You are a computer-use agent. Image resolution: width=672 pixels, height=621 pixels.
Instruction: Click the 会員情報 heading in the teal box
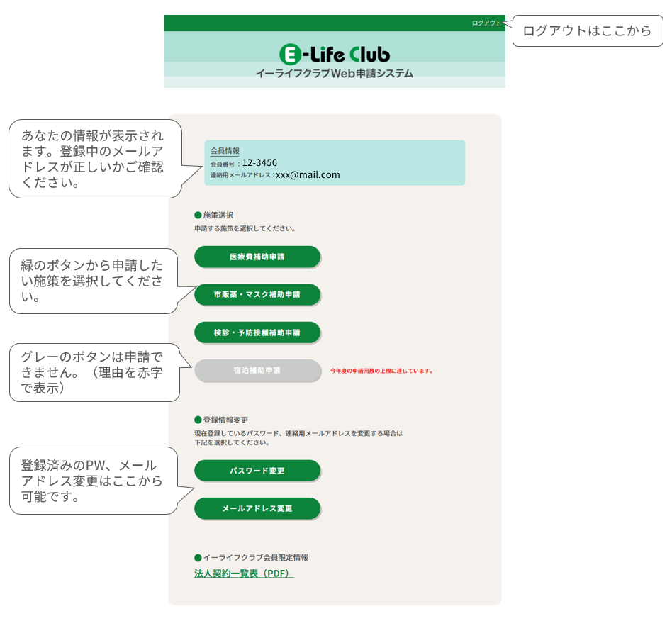(x=225, y=151)
